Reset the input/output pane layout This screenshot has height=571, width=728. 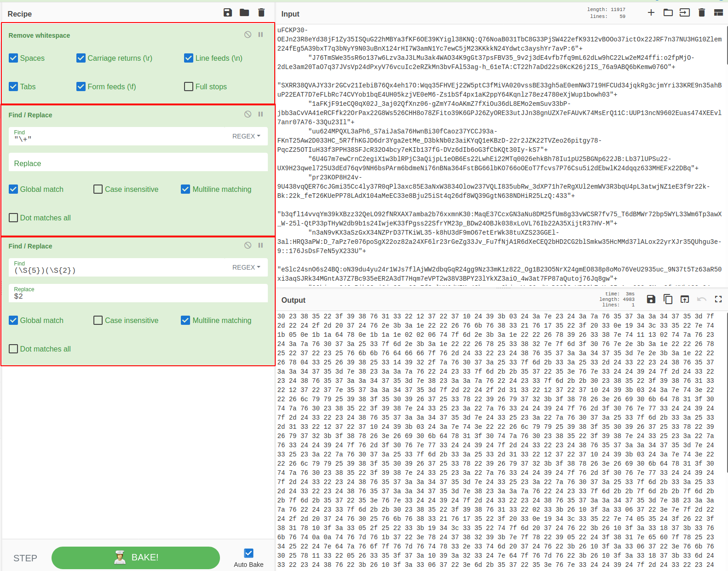(718, 12)
